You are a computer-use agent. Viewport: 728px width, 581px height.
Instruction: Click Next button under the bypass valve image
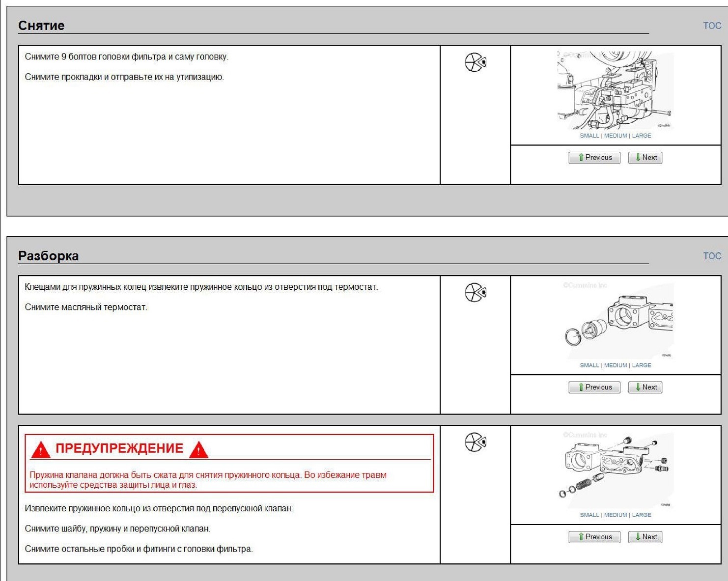coord(645,537)
